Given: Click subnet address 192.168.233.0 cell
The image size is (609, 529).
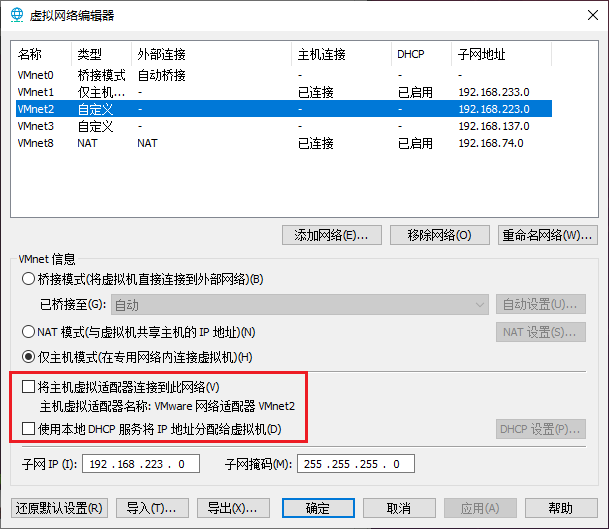Looking at the screenshot, I should 494,92.
